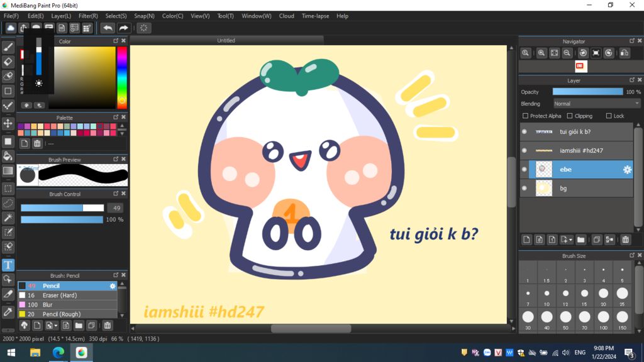Tick the Clipping checkbox
The image size is (644, 362).
click(x=570, y=116)
